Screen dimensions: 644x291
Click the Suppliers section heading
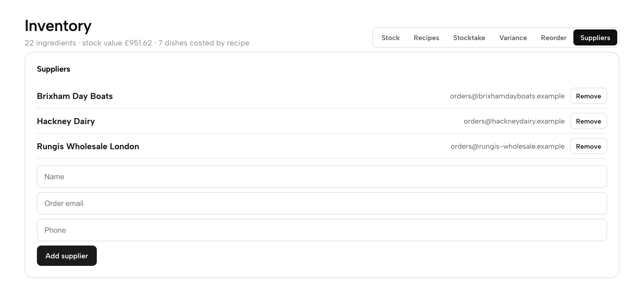point(53,69)
